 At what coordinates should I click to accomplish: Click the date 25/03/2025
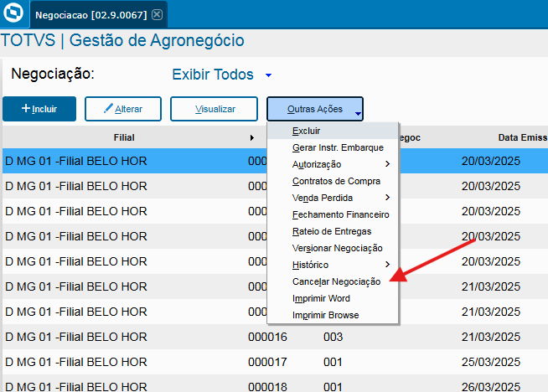click(x=491, y=363)
